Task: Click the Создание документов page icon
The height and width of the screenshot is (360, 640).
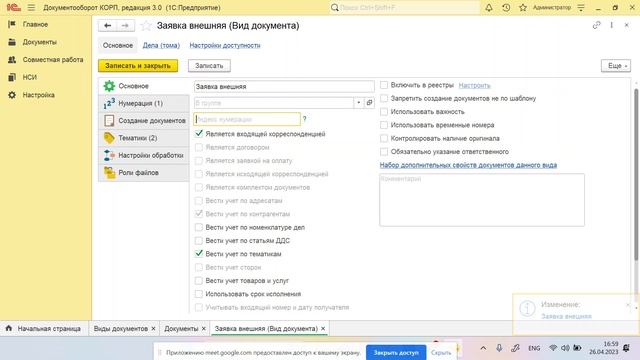Action: point(109,120)
